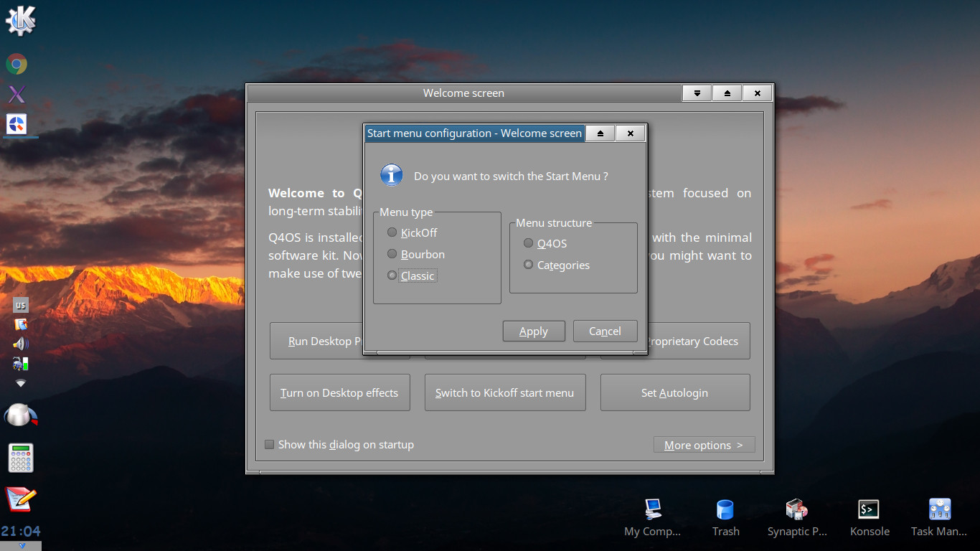
Task: Close the Welcome screen window
Action: click(x=757, y=93)
